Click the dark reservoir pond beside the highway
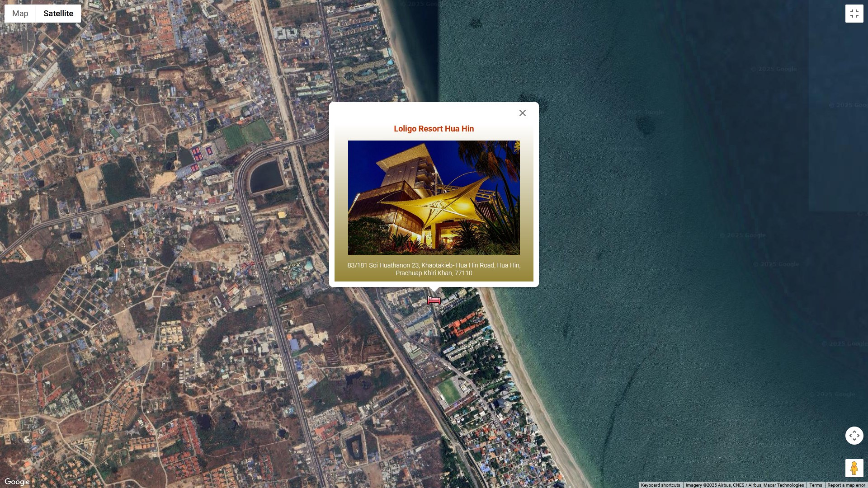Viewport: 868px width, 488px height. [x=266, y=176]
